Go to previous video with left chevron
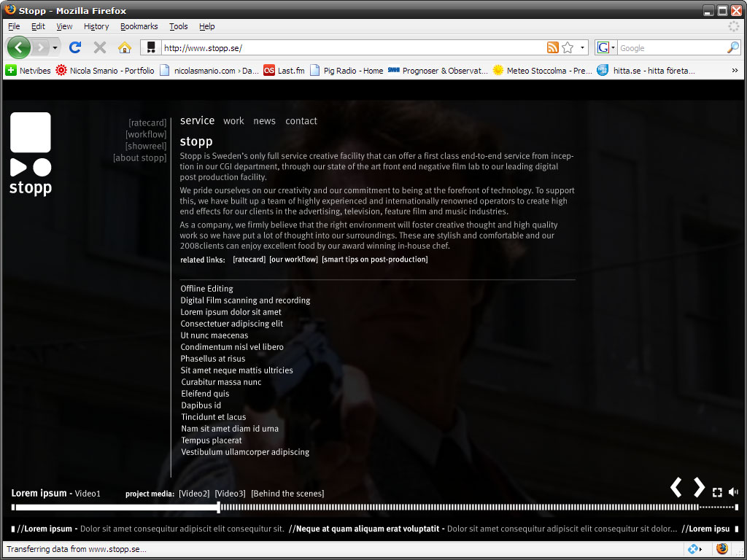 pos(676,488)
